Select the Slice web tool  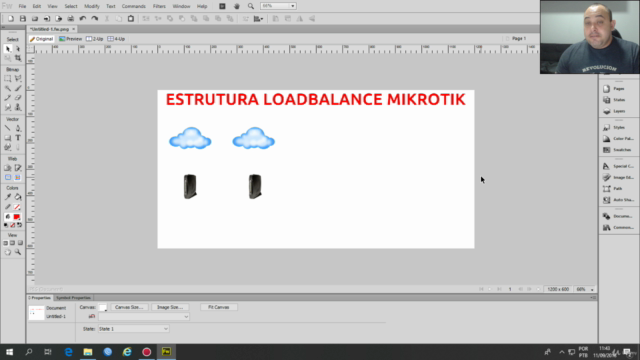point(18,168)
